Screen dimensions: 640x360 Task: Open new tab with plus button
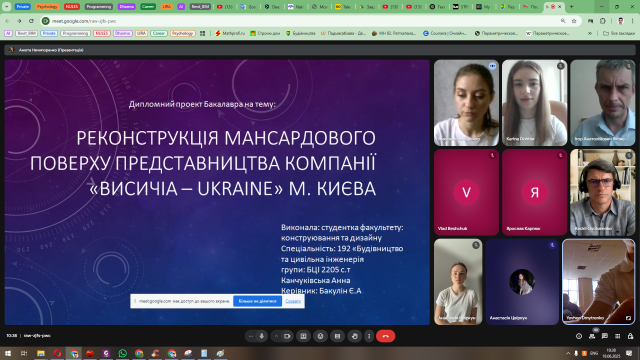pos(571,7)
